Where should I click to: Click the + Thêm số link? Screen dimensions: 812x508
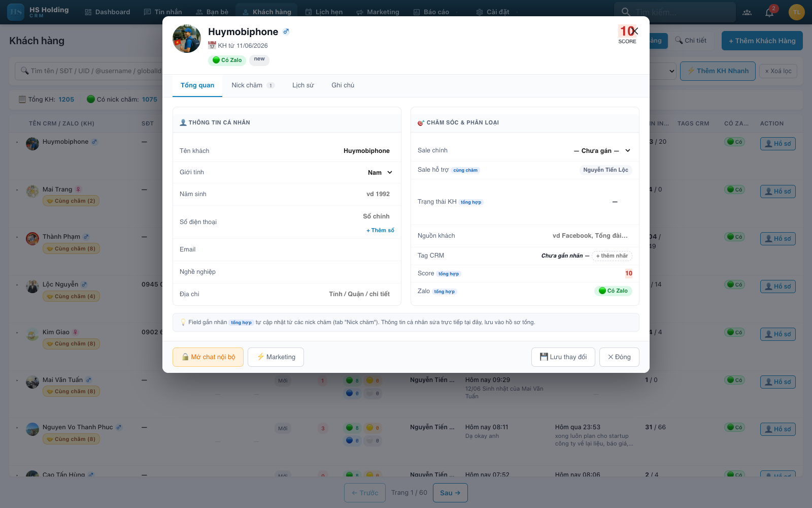pyautogui.click(x=380, y=231)
